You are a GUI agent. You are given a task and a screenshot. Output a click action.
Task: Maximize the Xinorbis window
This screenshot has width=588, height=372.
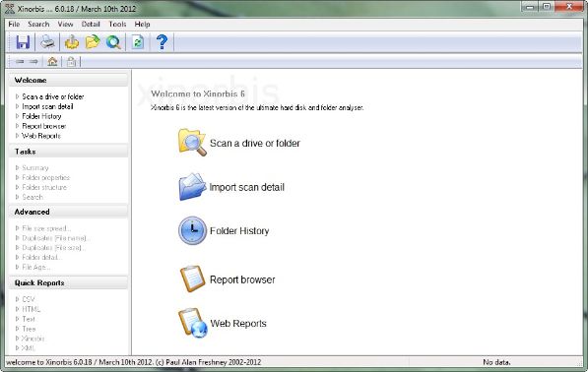tap(547, 7)
